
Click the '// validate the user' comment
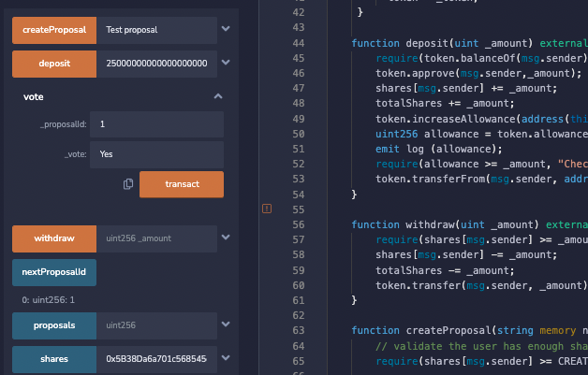[482, 346]
